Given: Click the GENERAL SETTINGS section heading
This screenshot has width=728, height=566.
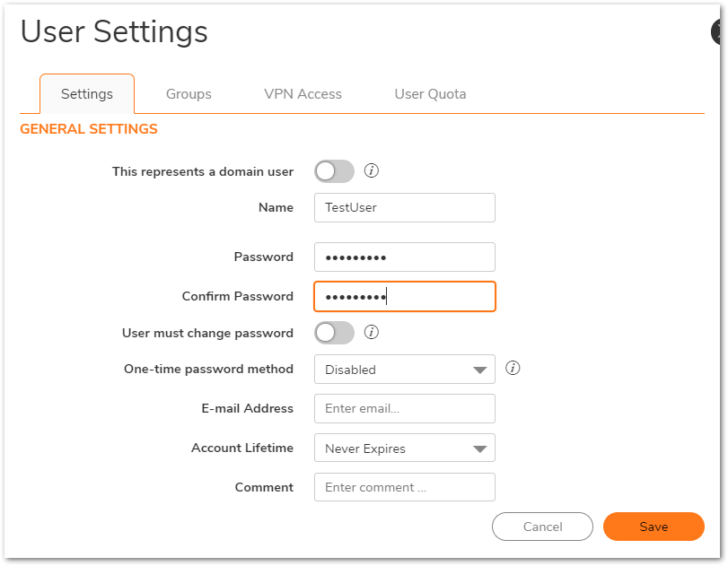Looking at the screenshot, I should click(89, 129).
